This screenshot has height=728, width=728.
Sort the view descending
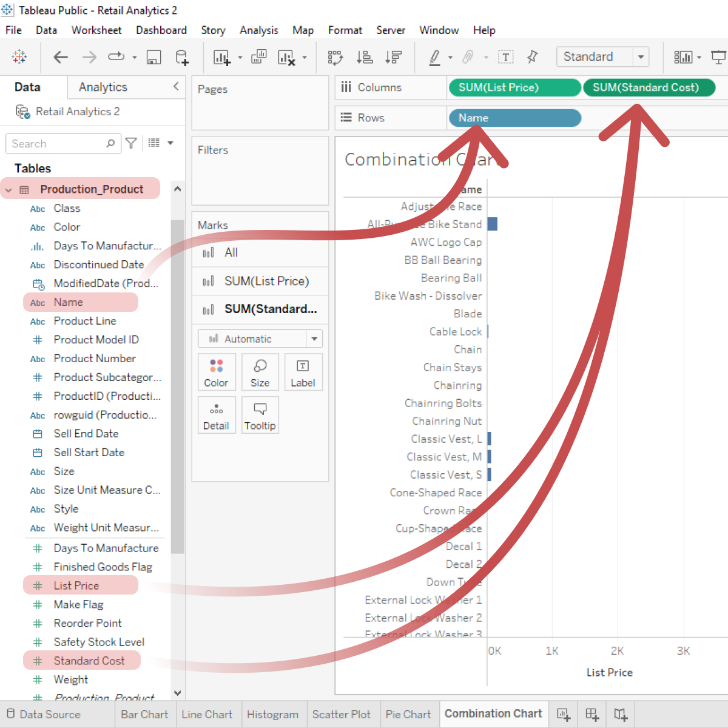pos(393,57)
